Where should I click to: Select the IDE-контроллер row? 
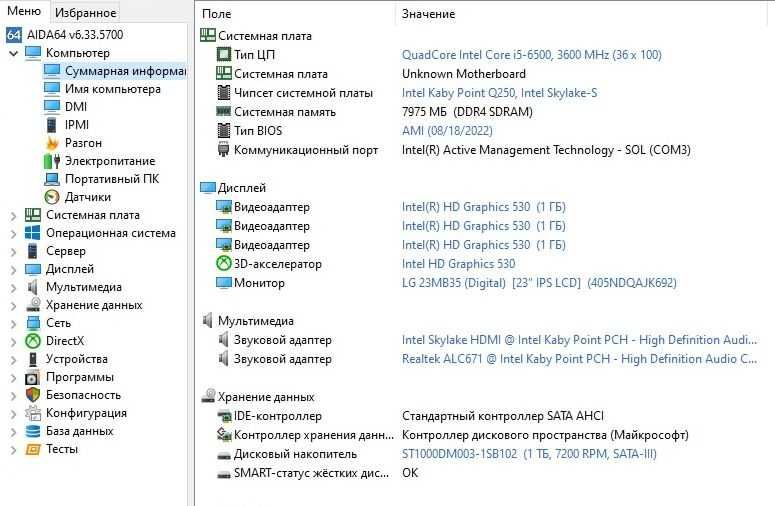(485, 416)
